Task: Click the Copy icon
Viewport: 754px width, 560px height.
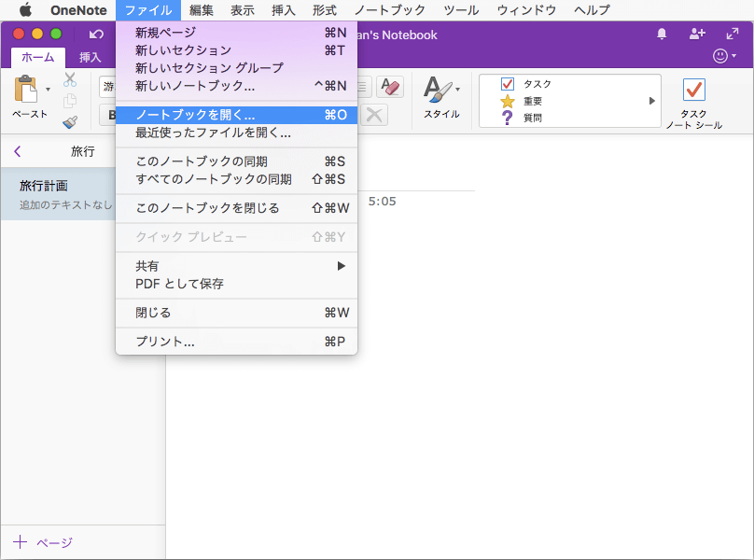Action: pos(70,101)
